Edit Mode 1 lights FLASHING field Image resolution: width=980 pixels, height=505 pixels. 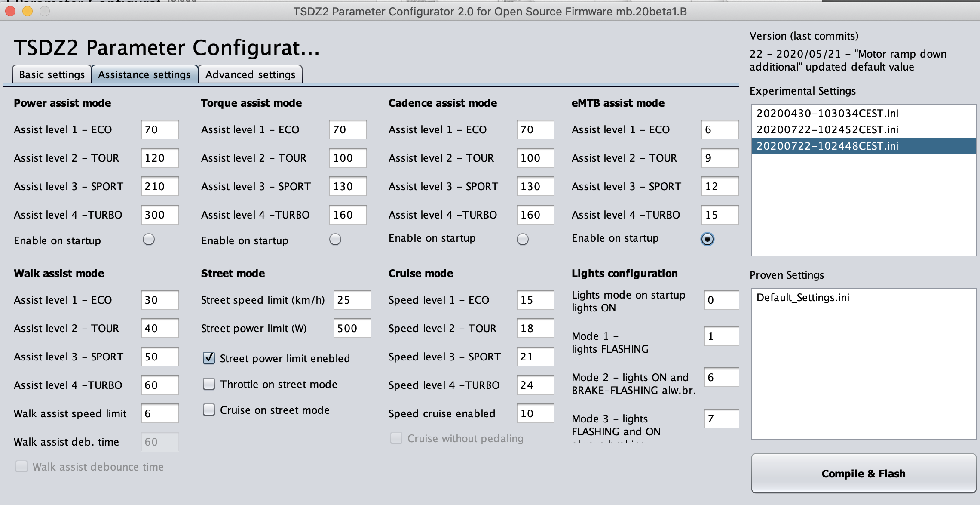pos(722,336)
